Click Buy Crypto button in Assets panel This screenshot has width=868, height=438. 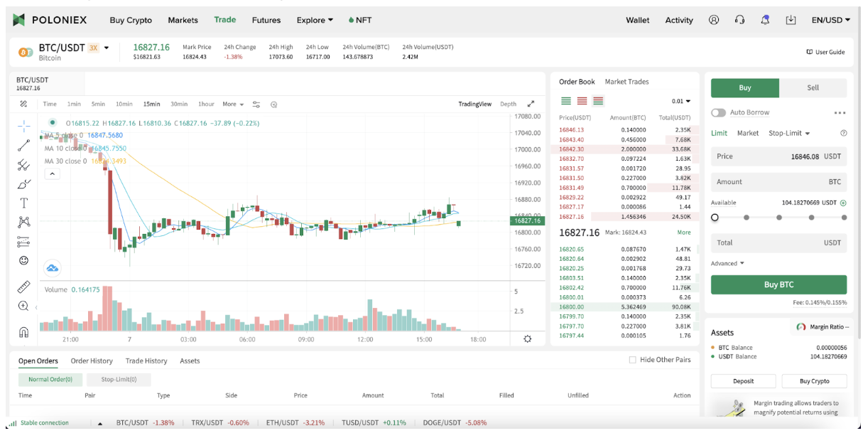(x=814, y=381)
